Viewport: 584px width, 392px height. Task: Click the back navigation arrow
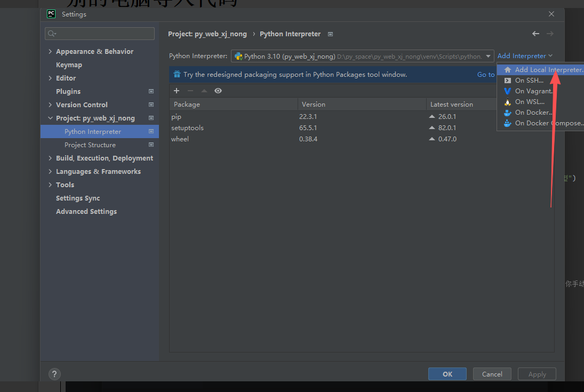coord(535,34)
